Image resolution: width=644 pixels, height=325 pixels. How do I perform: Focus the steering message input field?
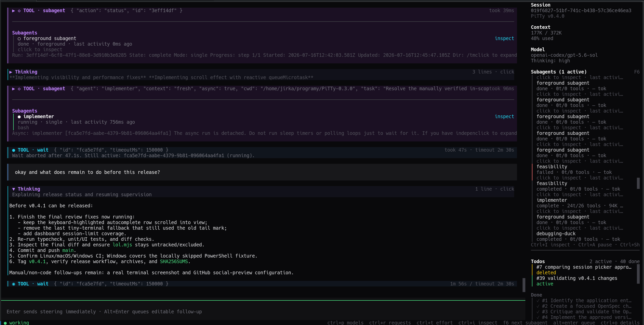click(x=264, y=312)
